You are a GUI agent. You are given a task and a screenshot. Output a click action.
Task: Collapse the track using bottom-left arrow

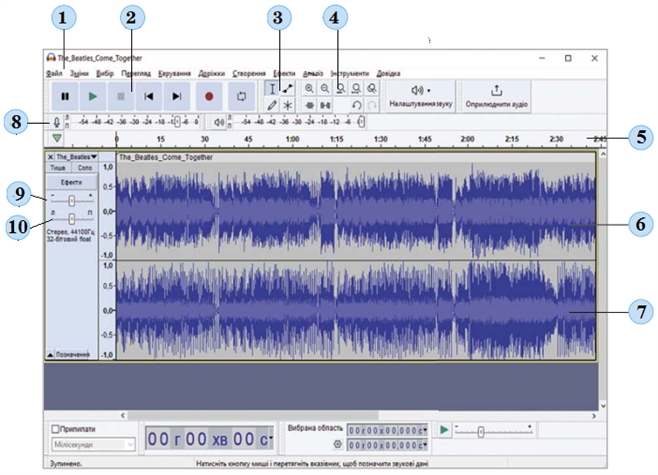pyautogui.click(x=52, y=354)
